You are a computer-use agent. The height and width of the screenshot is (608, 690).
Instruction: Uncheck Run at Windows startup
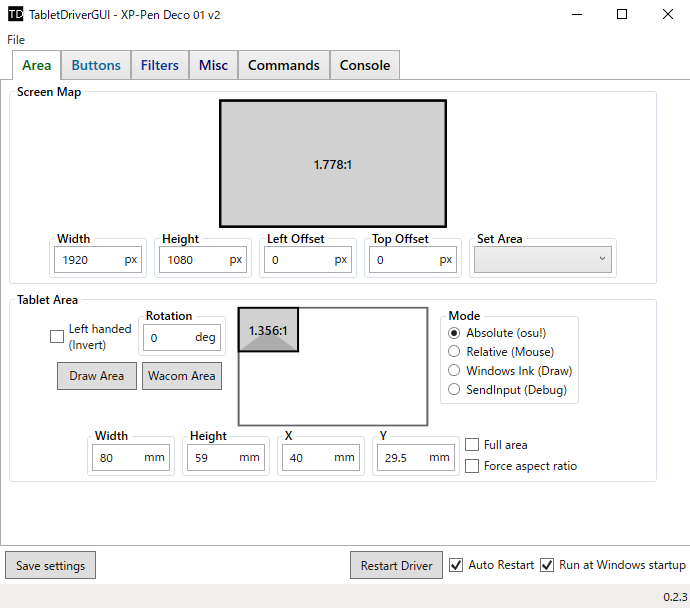point(547,565)
